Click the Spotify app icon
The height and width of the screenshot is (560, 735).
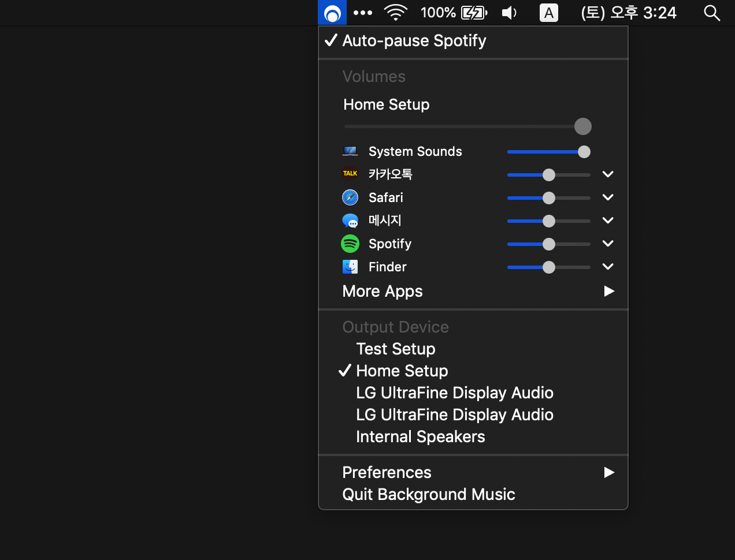(350, 244)
